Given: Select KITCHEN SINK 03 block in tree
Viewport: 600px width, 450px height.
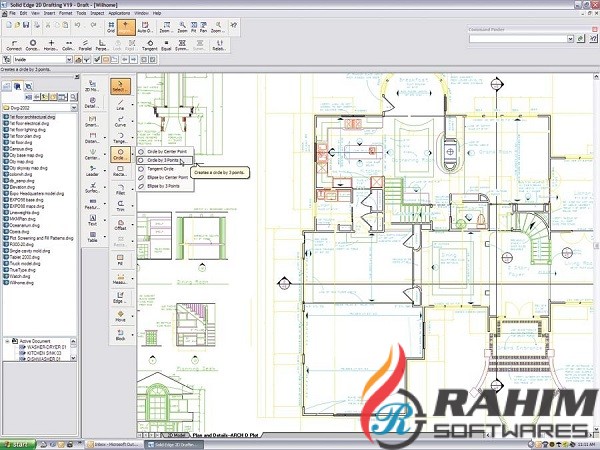Looking at the screenshot, I should point(40,353).
